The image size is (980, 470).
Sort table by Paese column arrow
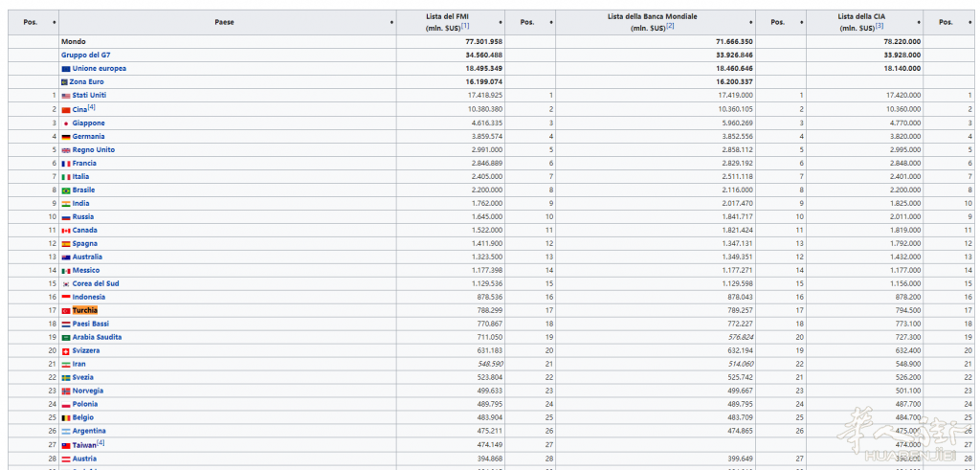[x=391, y=22]
